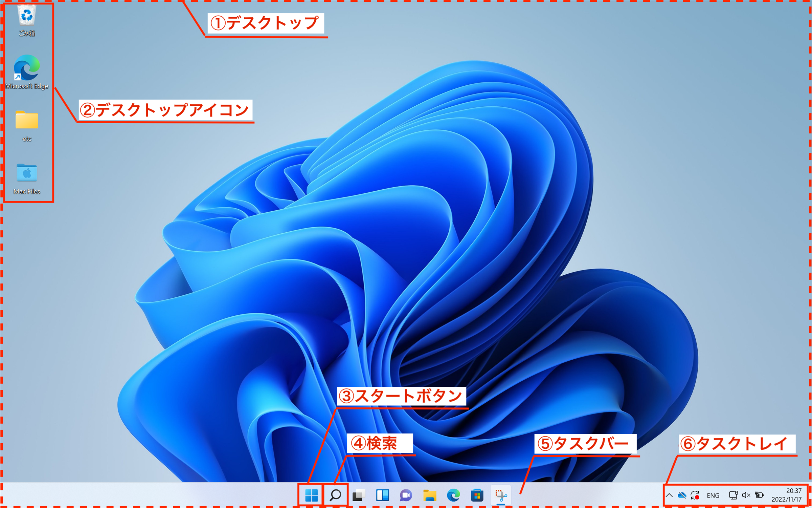812x508 pixels.
Task: Click the muted speaker volume icon
Action: (746, 495)
